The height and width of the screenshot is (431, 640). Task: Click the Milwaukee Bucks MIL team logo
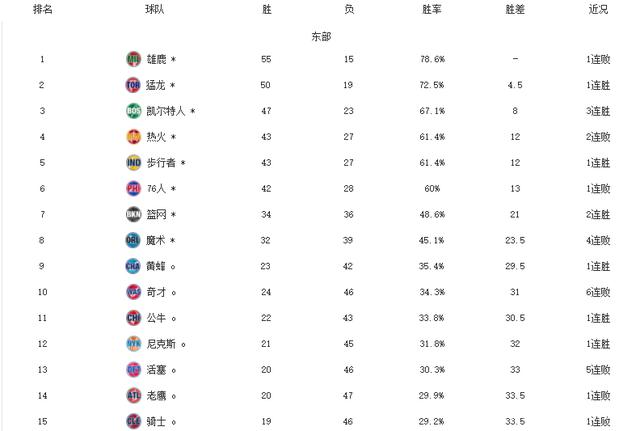coord(133,59)
